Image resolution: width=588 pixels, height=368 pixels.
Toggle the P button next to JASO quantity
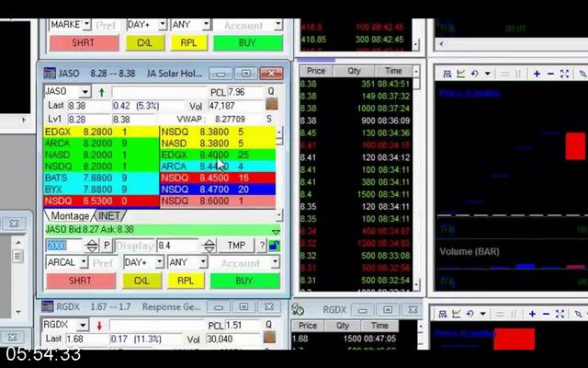pyautogui.click(x=107, y=246)
